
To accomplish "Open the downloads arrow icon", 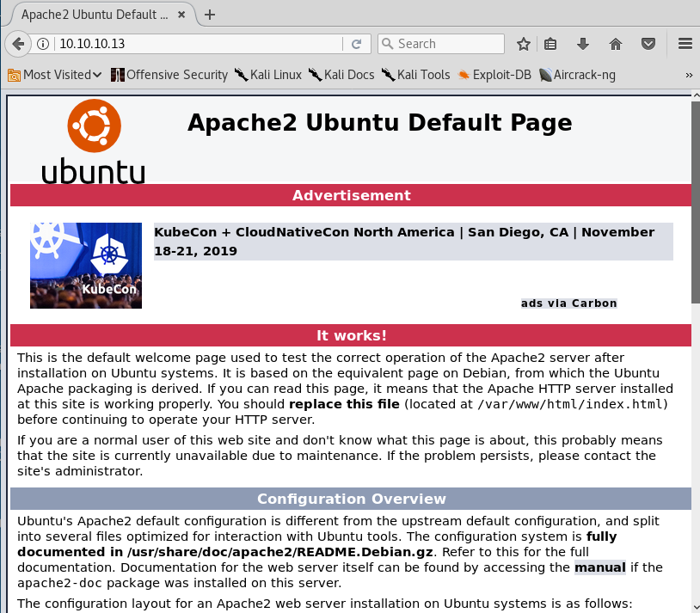I will click(x=583, y=44).
